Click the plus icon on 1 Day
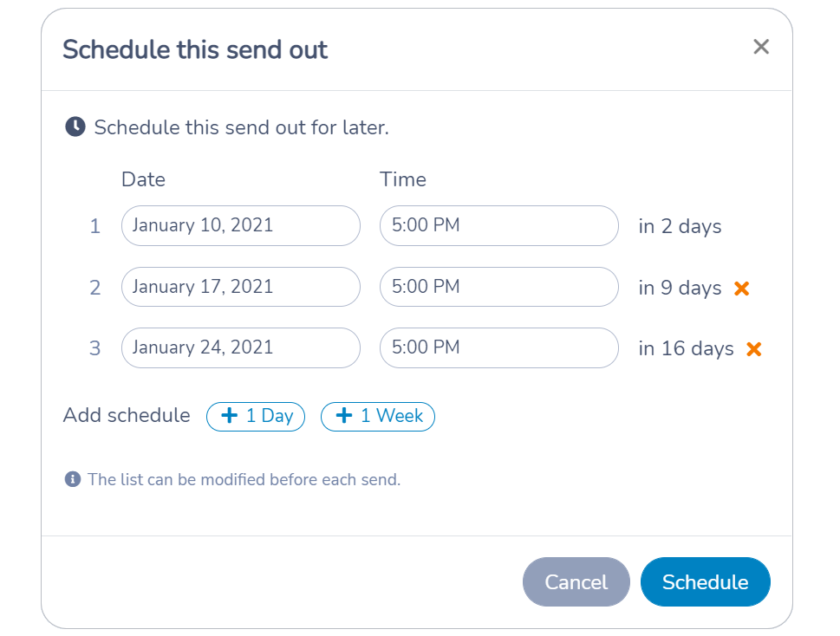 (230, 417)
